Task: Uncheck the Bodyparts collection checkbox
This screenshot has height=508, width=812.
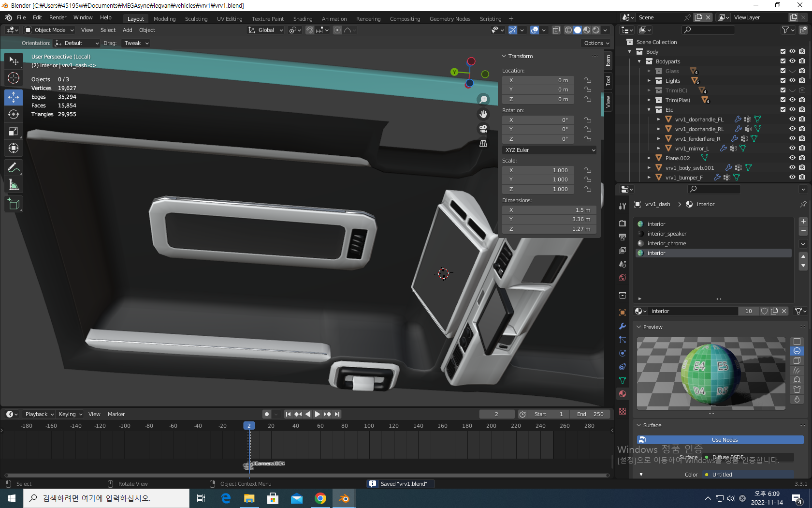Action: click(783, 61)
